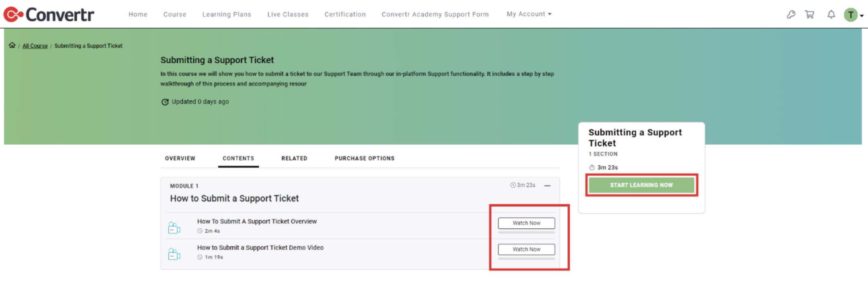Click the MODULE 1 label
Viewport: 868px width, 294px height.
coord(184,186)
